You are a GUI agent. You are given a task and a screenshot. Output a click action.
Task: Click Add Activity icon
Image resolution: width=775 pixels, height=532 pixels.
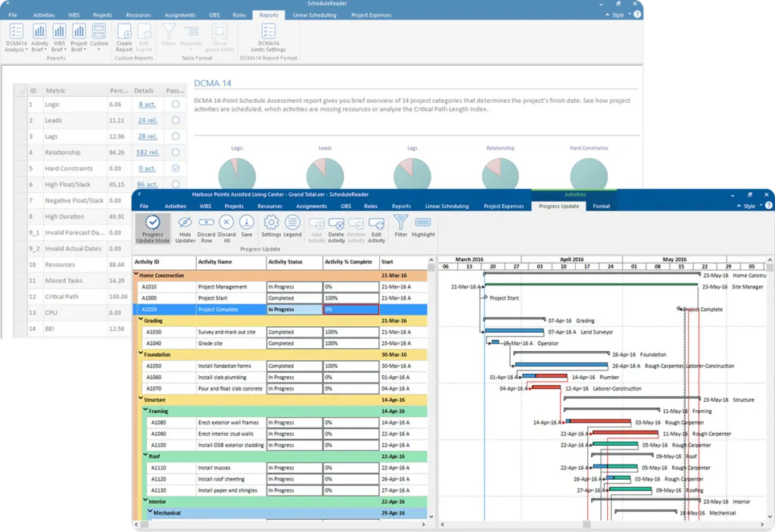pos(316,229)
